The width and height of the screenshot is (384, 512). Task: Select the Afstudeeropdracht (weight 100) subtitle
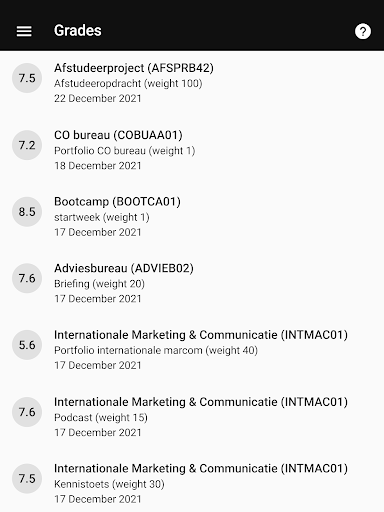coord(128,83)
